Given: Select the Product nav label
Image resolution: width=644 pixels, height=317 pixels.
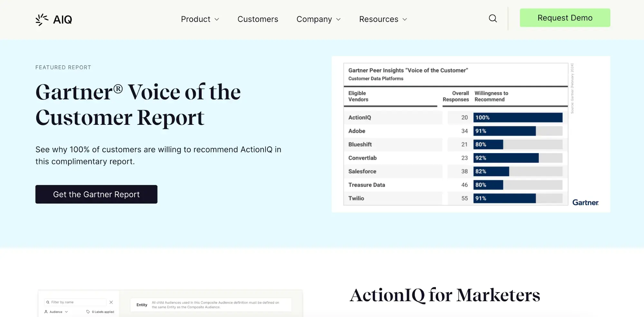Looking at the screenshot, I should click(x=196, y=19).
